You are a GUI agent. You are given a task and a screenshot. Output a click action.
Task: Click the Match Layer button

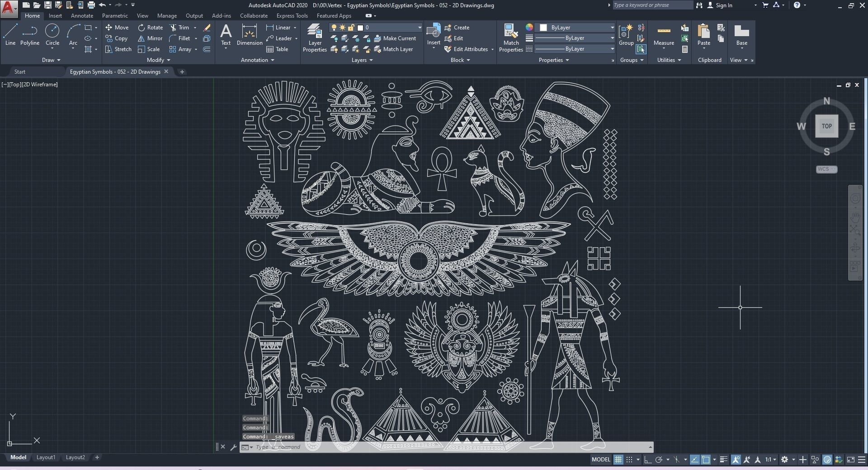click(x=393, y=49)
